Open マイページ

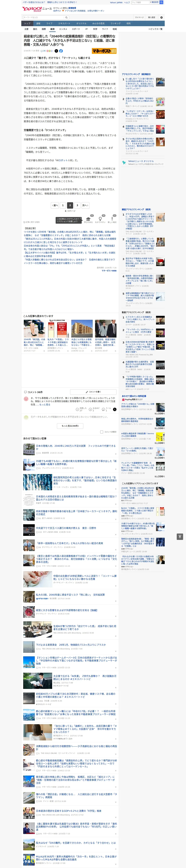(139, 17)
